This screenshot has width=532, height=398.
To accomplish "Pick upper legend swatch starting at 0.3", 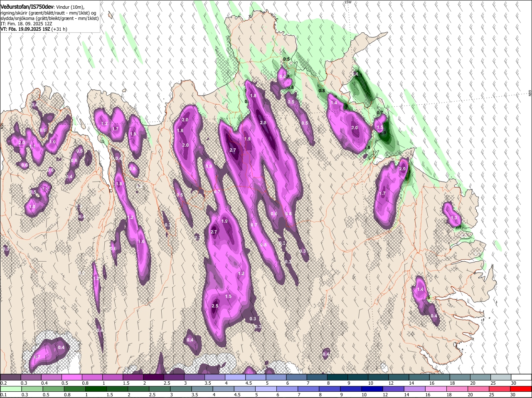I will coord(31,377).
